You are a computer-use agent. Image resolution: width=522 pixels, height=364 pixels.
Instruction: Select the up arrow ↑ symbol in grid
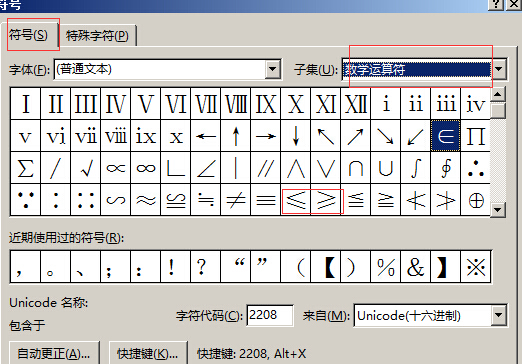(x=236, y=136)
